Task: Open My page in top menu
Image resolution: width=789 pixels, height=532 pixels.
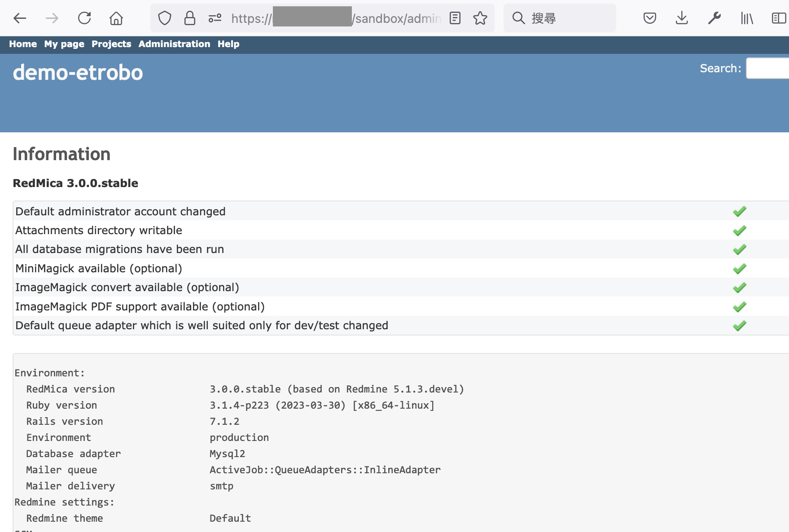Action: coord(64,44)
